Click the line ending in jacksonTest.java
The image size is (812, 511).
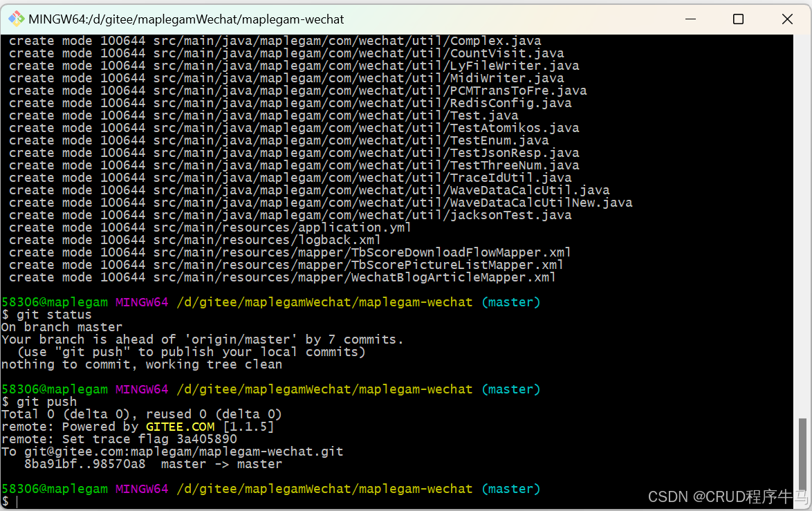pos(290,215)
